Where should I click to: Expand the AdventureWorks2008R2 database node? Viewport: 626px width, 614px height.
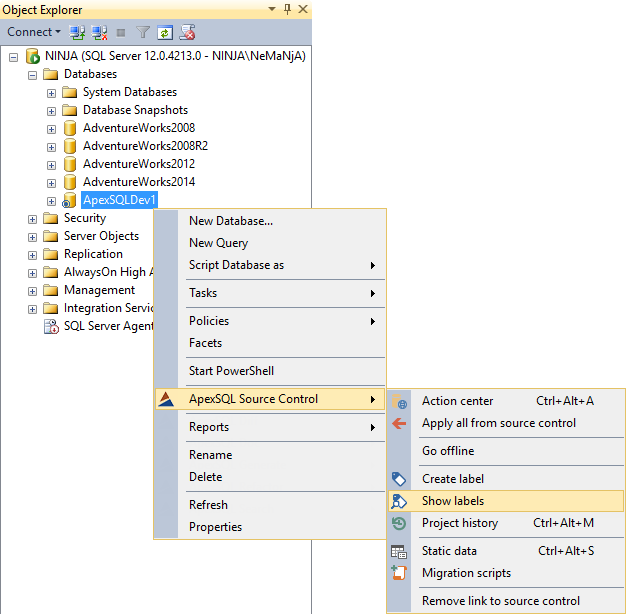click(51, 147)
